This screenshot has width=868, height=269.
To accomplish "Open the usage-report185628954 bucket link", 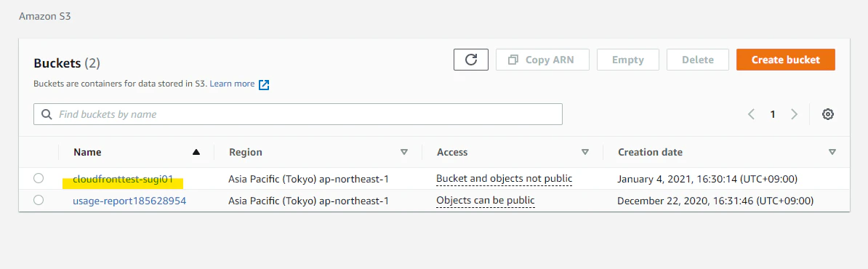I will point(129,201).
